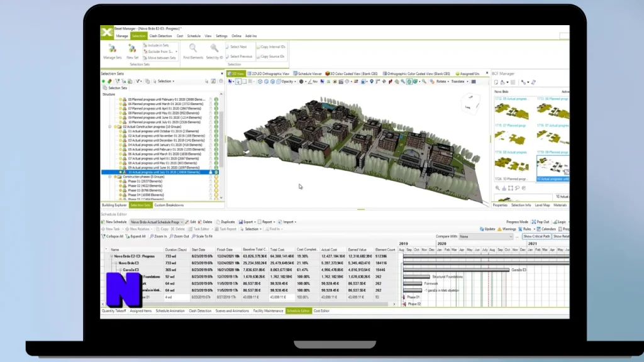Open the Manage Sets tool
Screen dimensions: 644x362
point(113,52)
